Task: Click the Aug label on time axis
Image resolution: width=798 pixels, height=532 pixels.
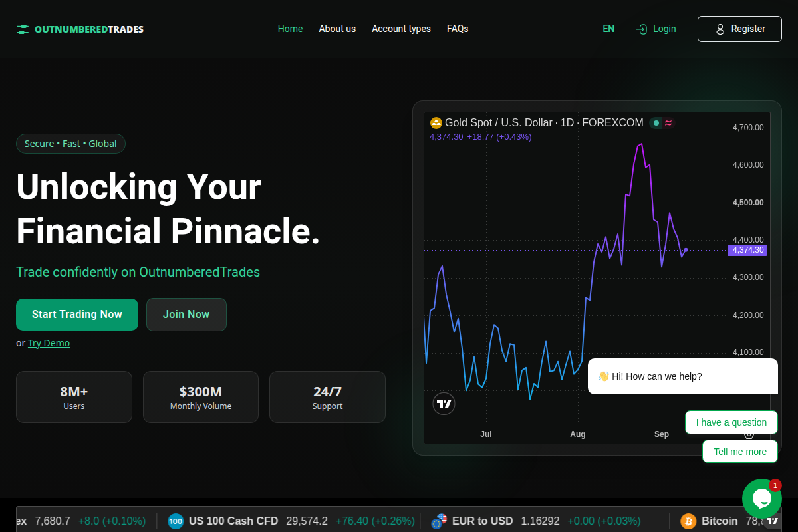Action: coord(578,434)
